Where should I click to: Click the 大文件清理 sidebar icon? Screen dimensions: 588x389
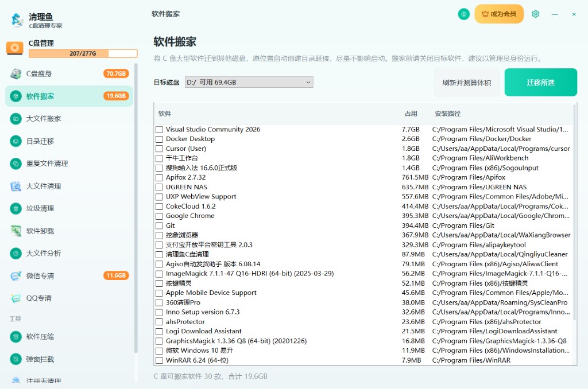(16, 186)
